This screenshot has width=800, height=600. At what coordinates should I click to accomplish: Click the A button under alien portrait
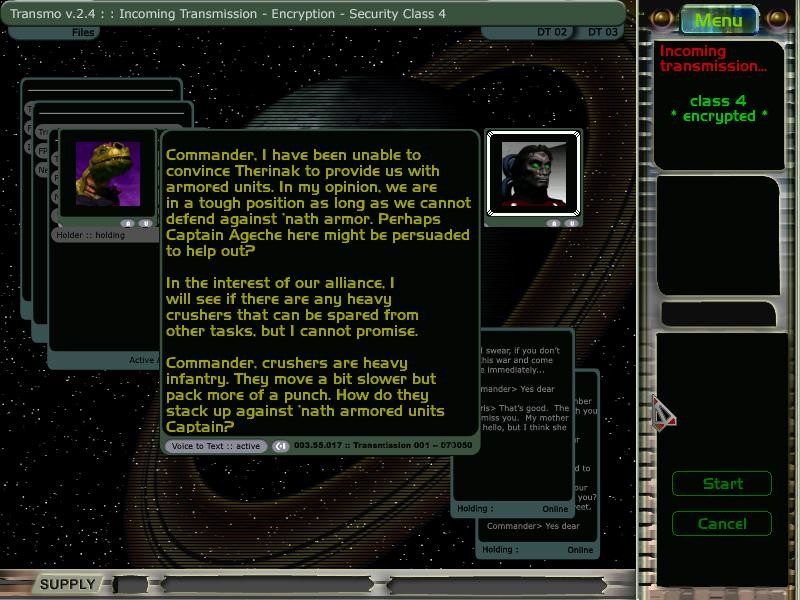pos(128,223)
